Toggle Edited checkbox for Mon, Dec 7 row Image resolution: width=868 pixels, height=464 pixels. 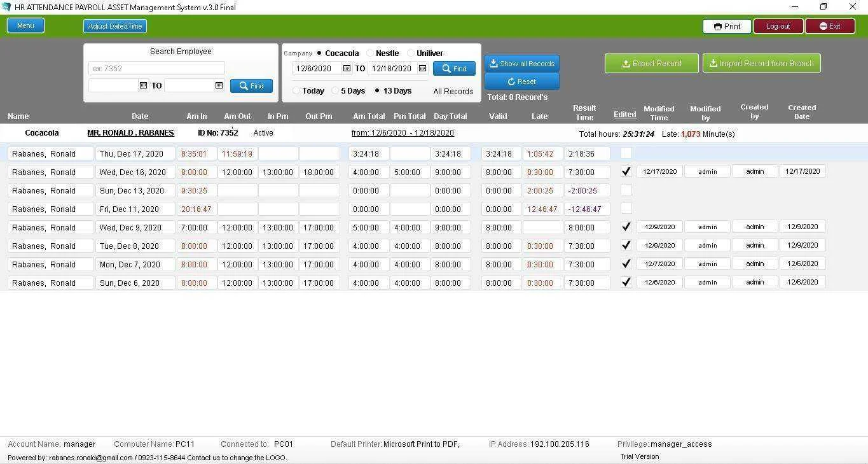[626, 264]
